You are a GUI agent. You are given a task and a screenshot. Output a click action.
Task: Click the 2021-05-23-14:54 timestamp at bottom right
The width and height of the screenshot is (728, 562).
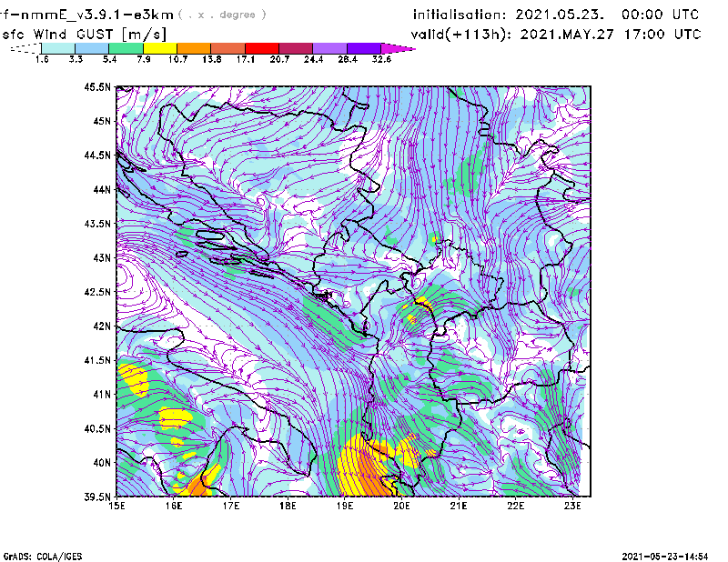(x=672, y=555)
